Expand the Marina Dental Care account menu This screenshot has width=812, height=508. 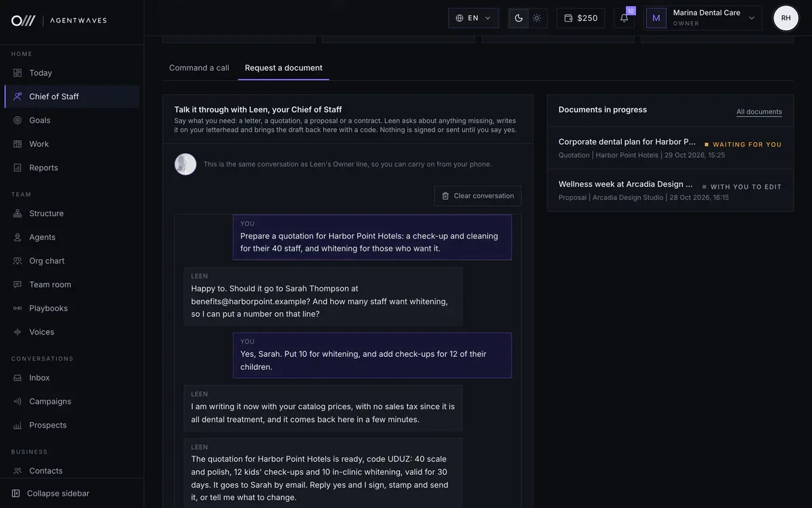click(702, 18)
